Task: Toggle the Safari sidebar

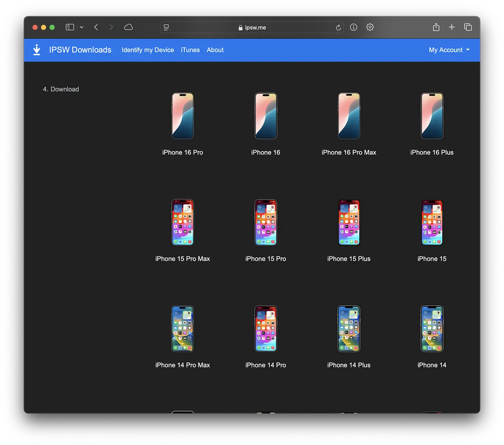Action: point(70,27)
